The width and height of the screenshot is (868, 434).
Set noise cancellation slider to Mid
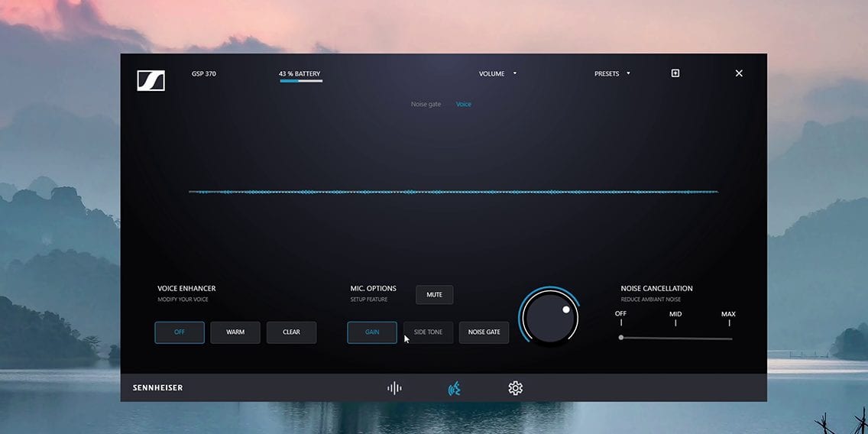tap(675, 338)
